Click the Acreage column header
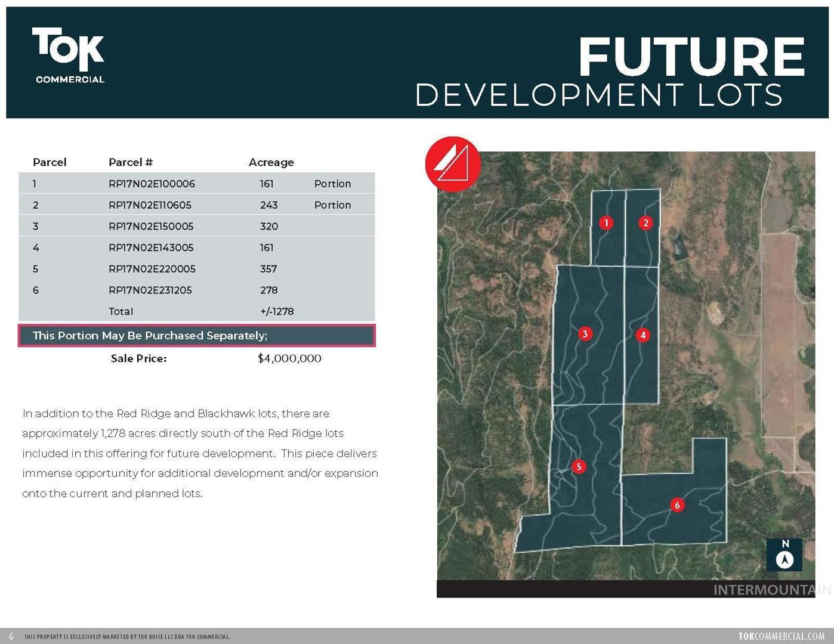 click(271, 162)
